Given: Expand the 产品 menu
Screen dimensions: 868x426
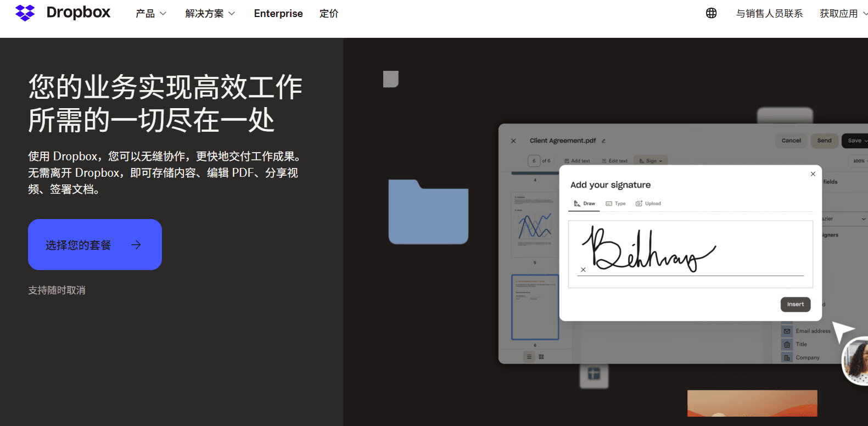Looking at the screenshot, I should coord(151,13).
